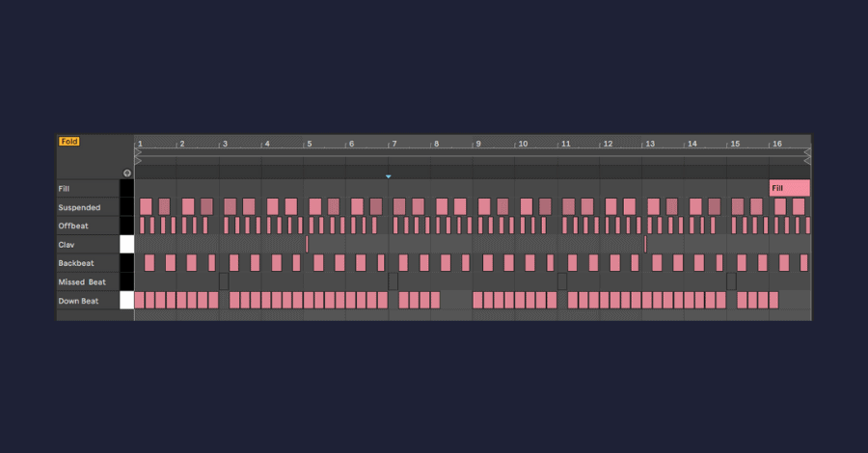This screenshot has height=453, width=868.
Task: Select the deactivated Missed Beat note at bar 11
Action: click(x=562, y=281)
